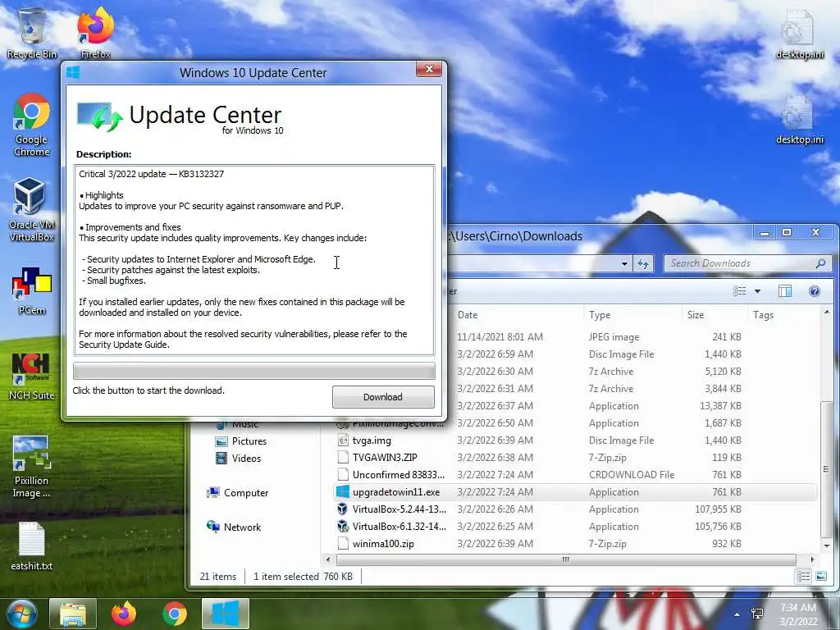Open the Pixillion Image desktop shortcut
840x630 pixels.
point(32,467)
